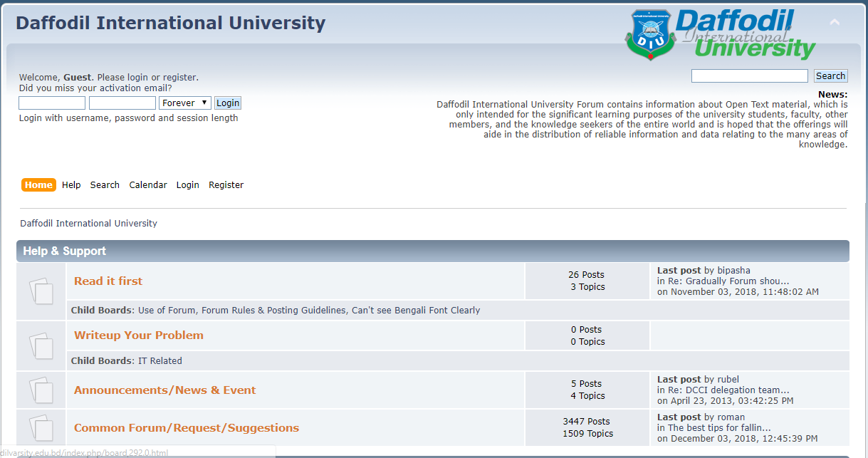The image size is (868, 458).
Task: Select the 'April 23, 2013, 03:42:25 PM' timestamp
Action: click(732, 401)
